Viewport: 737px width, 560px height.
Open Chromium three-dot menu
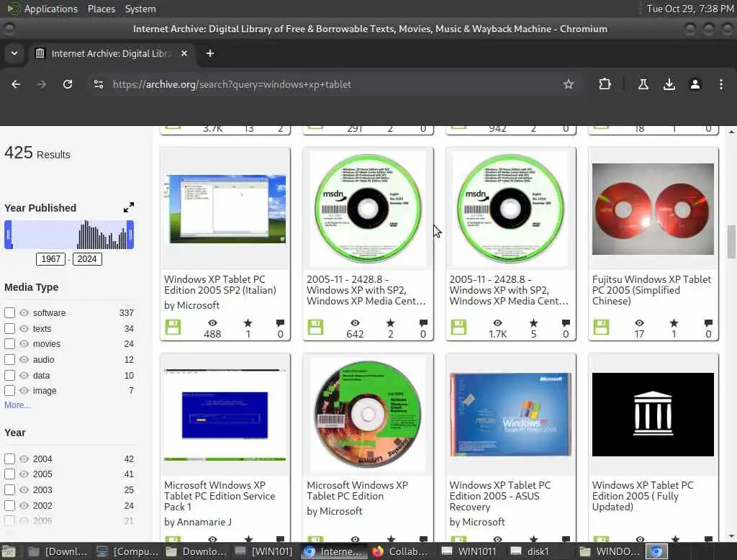point(721,84)
